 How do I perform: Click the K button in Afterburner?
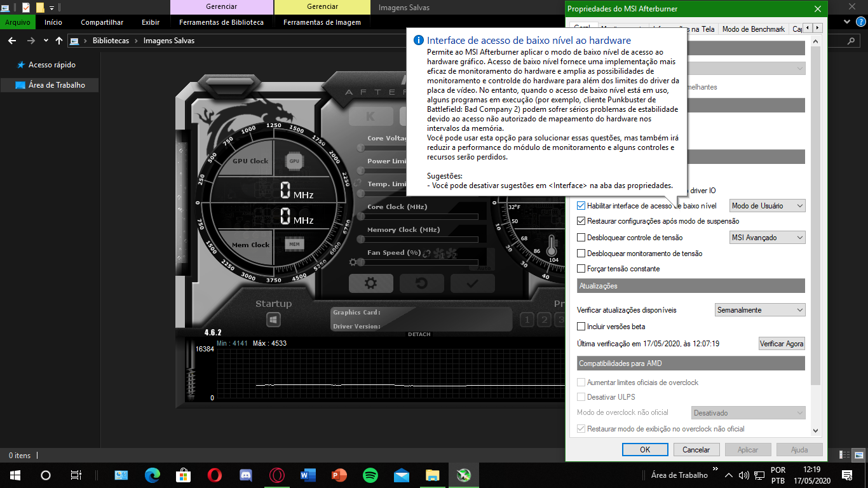coord(370,117)
